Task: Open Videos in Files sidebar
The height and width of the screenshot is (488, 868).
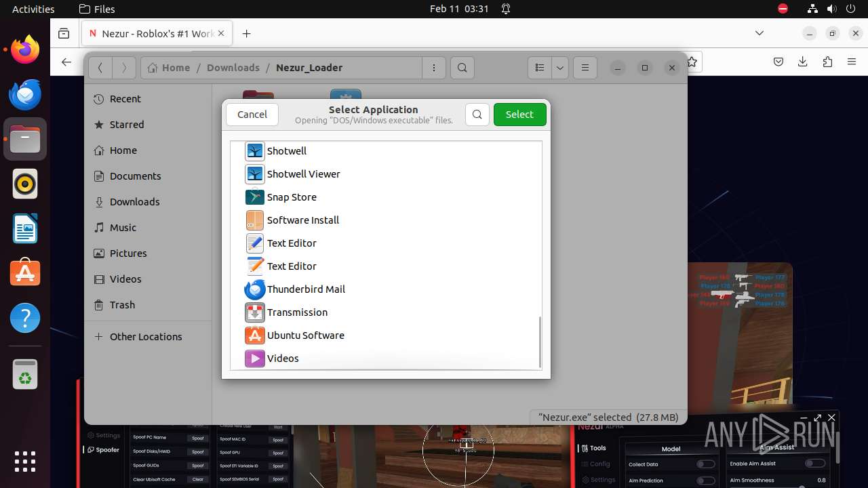Action: click(x=148, y=279)
